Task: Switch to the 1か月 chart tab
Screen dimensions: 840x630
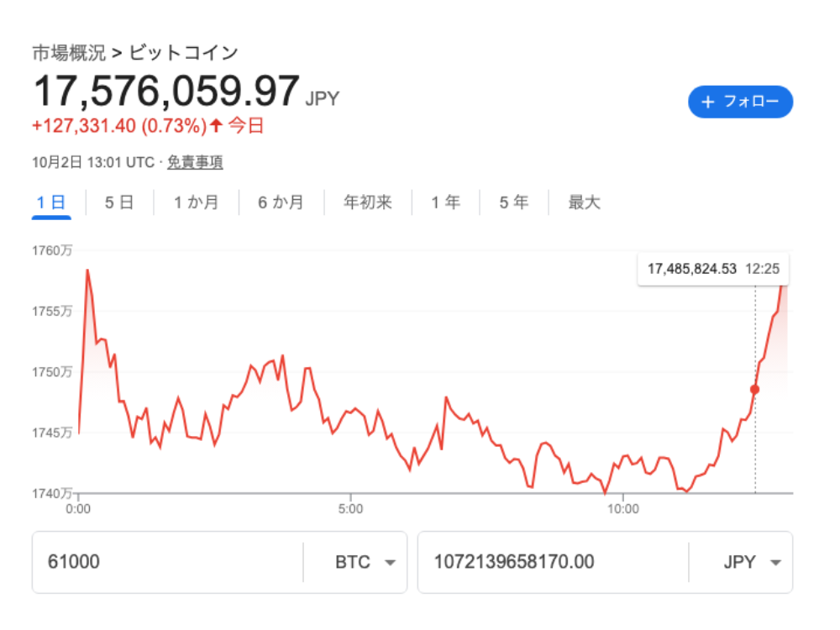Action: 197,202
